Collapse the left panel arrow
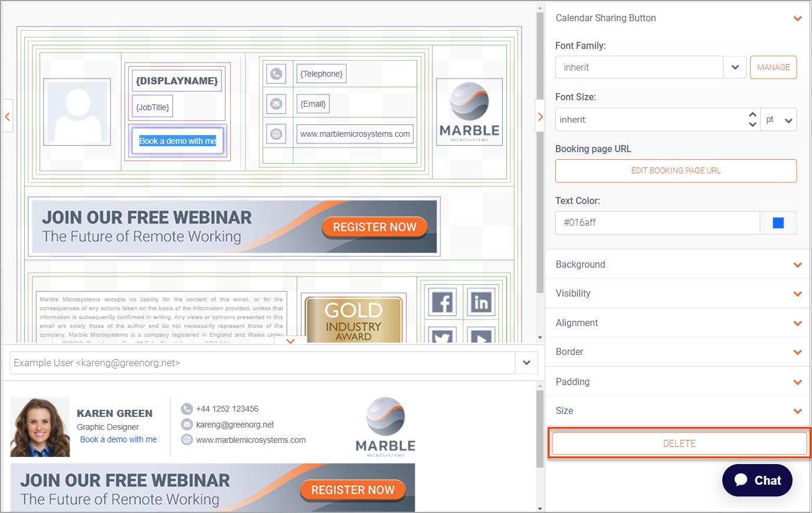Image resolution: width=812 pixels, height=513 pixels. click(x=8, y=117)
